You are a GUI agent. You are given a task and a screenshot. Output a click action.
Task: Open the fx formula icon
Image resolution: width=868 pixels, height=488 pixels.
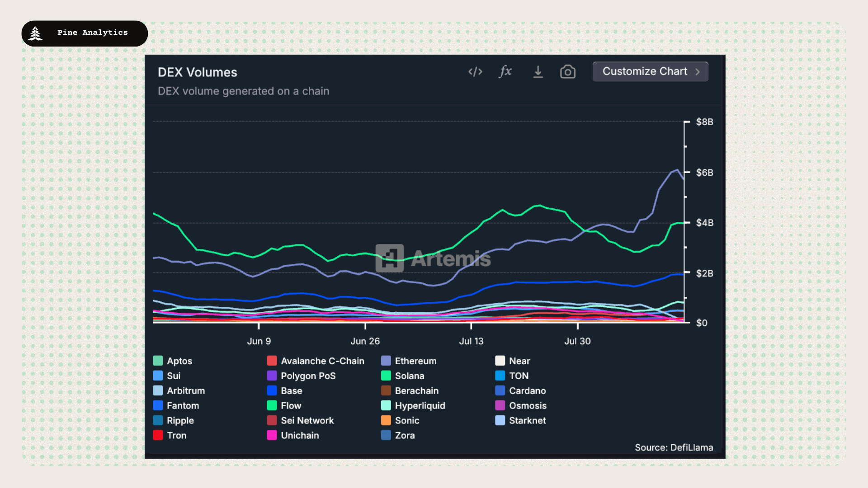click(x=505, y=71)
